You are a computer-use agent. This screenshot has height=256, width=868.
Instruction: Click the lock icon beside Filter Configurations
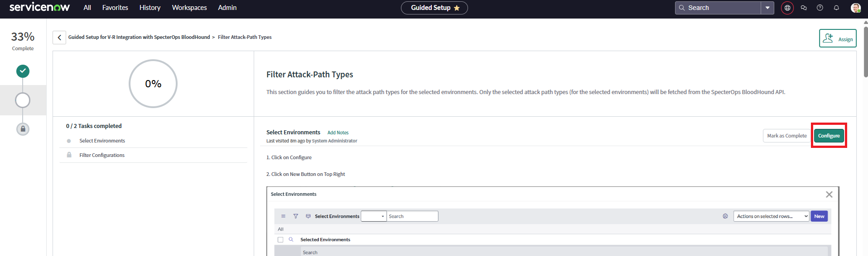click(69, 155)
